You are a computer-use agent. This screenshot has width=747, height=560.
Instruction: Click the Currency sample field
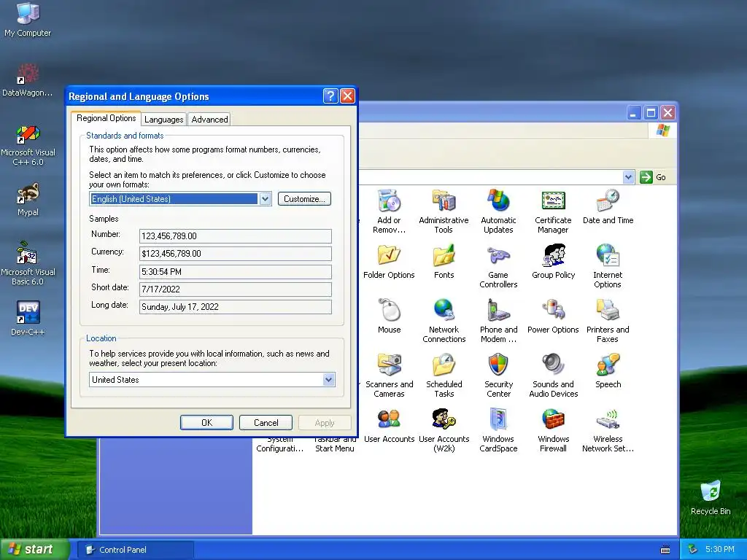[236, 253]
